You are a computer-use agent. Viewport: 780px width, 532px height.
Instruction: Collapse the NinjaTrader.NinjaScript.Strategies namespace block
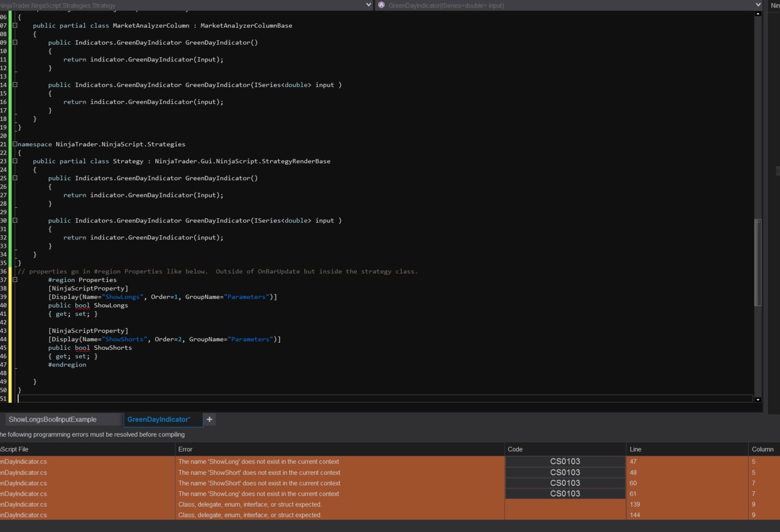click(x=15, y=144)
